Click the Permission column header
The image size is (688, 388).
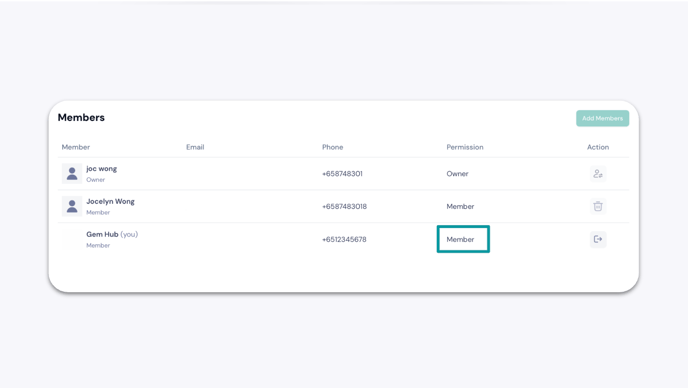[465, 147]
